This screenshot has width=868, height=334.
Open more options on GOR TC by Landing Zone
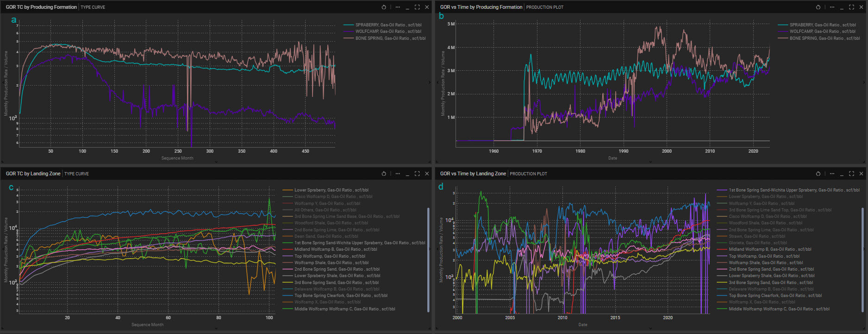398,173
